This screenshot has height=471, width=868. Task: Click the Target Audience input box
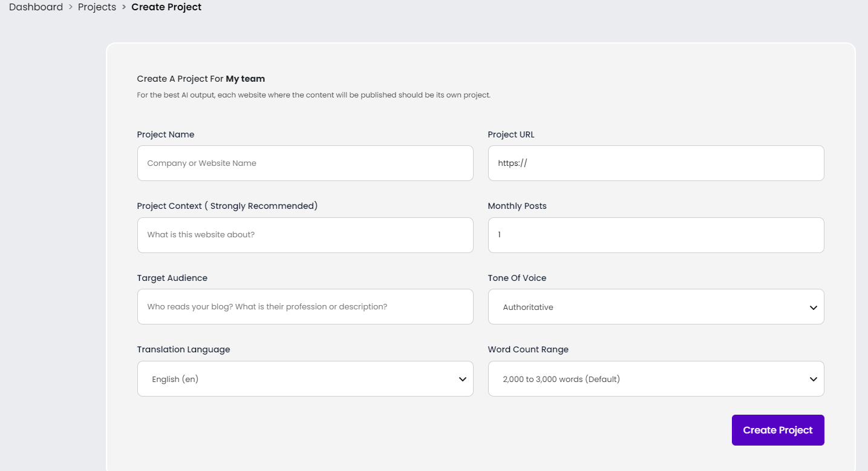coord(305,306)
